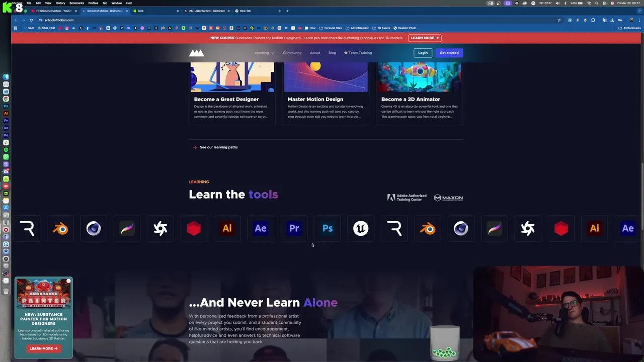Viewport: 644px width, 362px height.
Task: Switch to the New Tab tab
Action: [258, 11]
